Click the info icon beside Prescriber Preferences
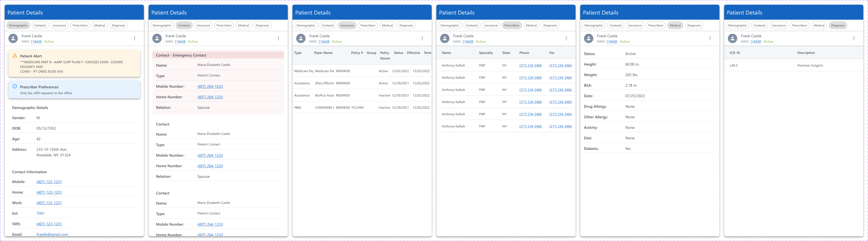 click(15, 86)
